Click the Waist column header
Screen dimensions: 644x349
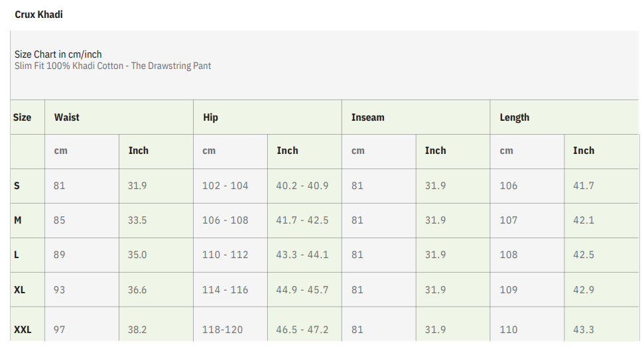click(67, 117)
